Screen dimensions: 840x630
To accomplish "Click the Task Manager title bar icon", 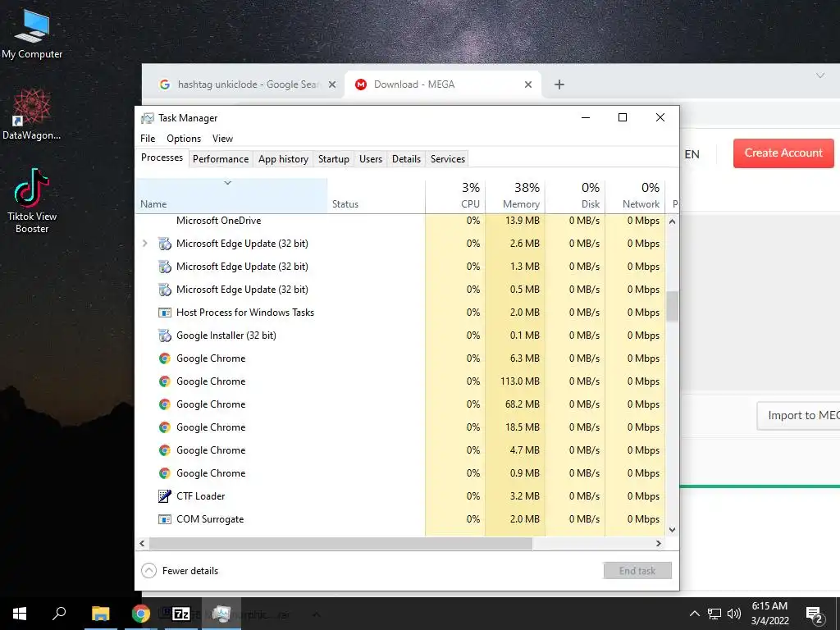I will (148, 118).
